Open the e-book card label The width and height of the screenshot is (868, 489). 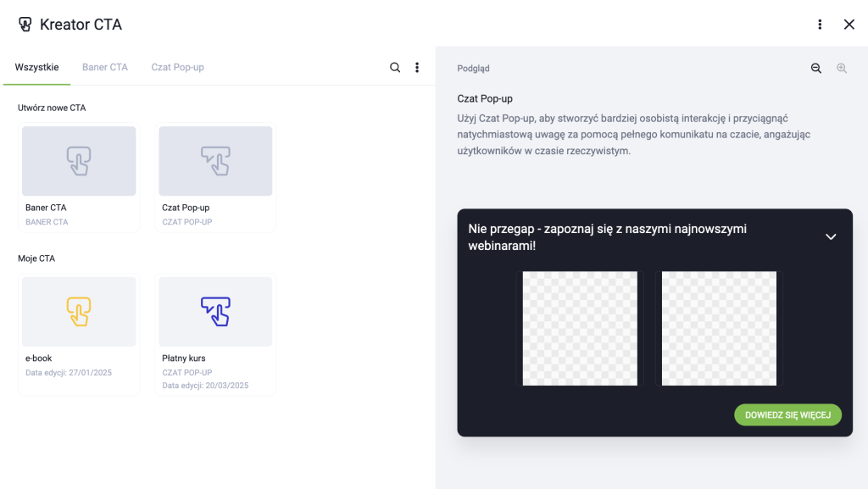38,358
